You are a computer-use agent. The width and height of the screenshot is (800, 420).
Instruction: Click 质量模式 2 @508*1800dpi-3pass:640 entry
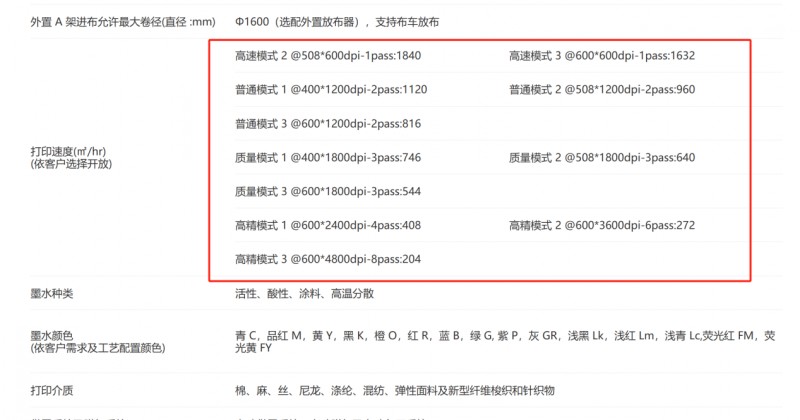pyautogui.click(x=601, y=158)
